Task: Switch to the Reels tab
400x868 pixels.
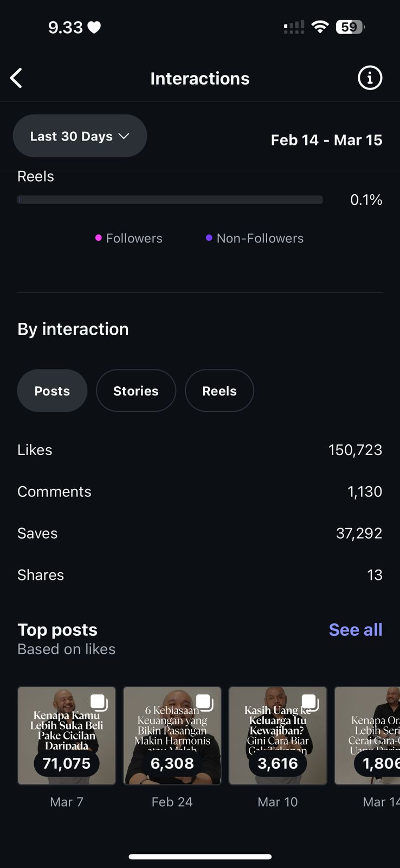Action: pyautogui.click(x=219, y=391)
